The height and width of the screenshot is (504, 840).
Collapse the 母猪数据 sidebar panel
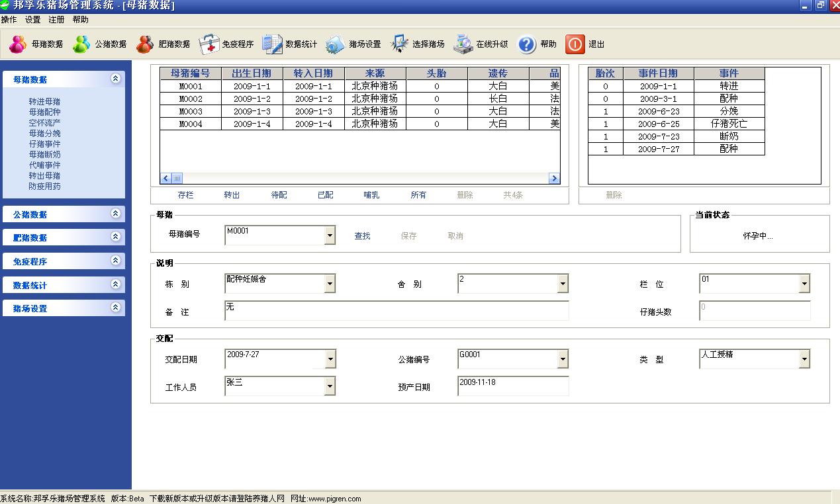pyautogui.click(x=116, y=79)
